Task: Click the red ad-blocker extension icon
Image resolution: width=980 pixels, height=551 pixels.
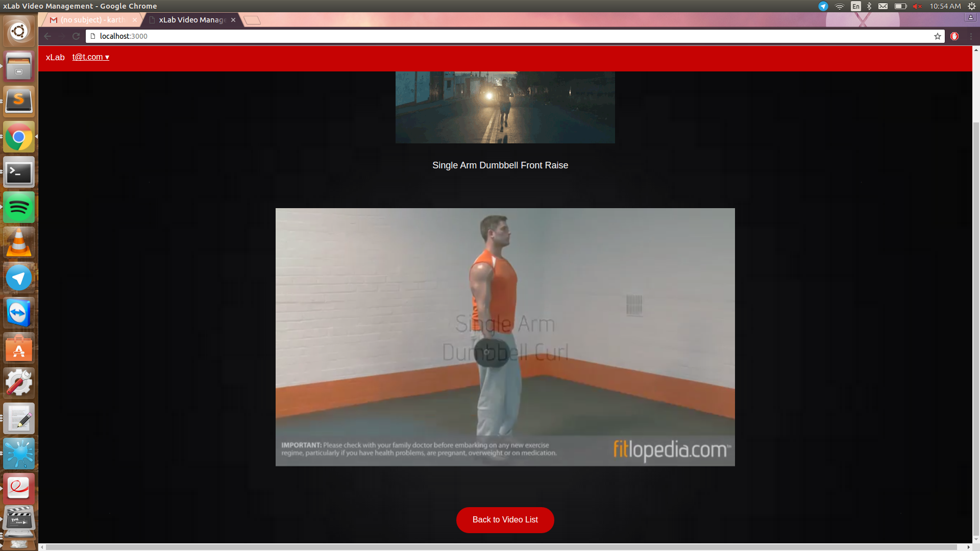Action: (x=954, y=36)
